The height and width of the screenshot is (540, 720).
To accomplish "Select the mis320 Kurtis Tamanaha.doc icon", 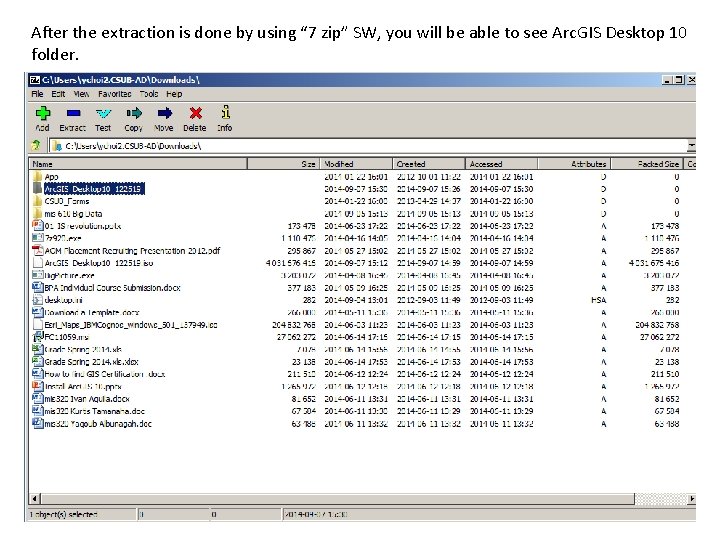I will (x=38, y=411).
